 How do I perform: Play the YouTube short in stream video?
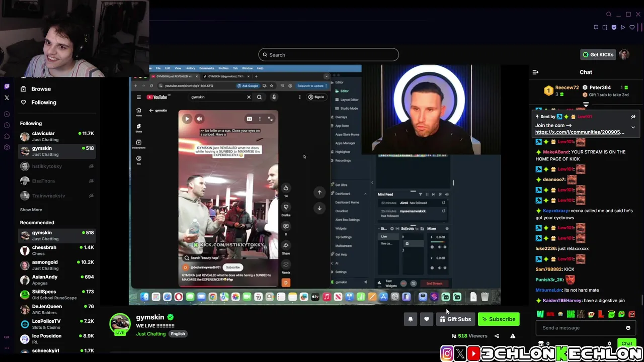[187, 119]
